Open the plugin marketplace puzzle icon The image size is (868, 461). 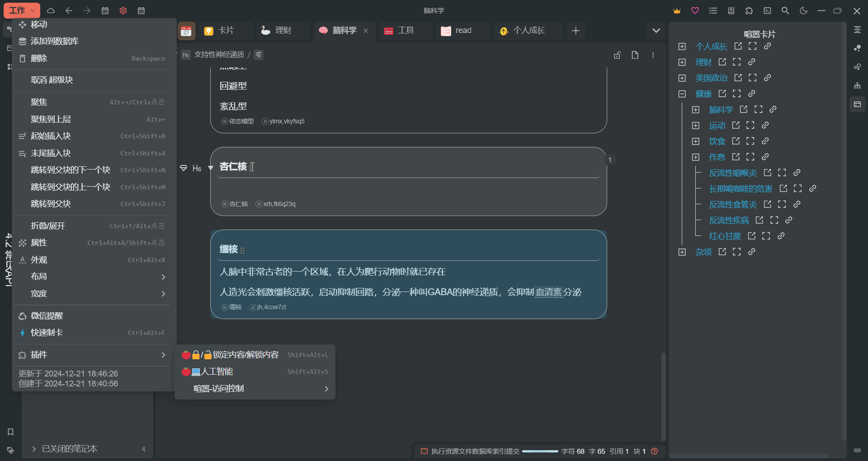click(x=749, y=10)
